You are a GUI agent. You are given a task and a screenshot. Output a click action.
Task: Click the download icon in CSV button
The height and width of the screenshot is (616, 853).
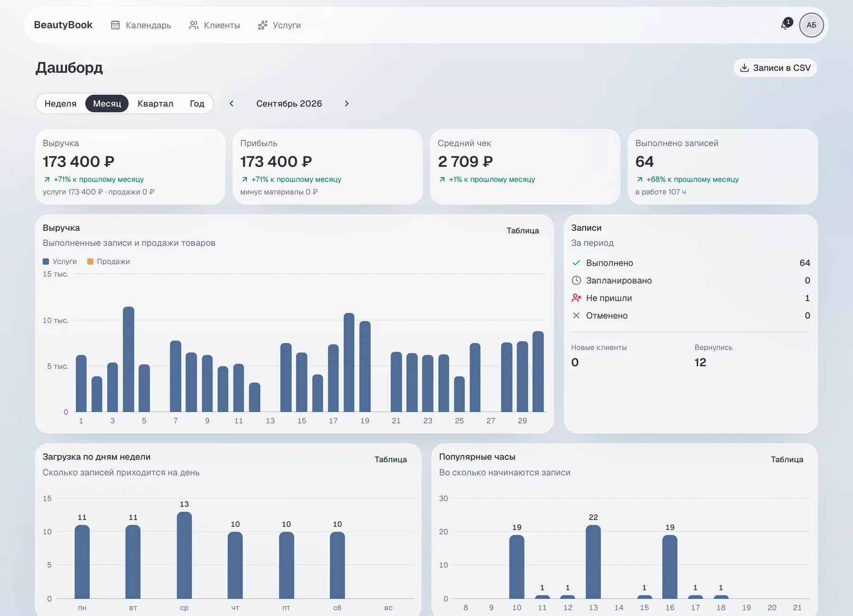click(x=744, y=68)
